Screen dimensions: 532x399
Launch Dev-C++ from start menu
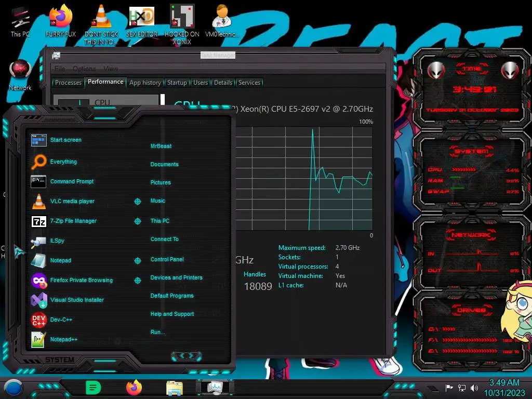pyautogui.click(x=61, y=320)
